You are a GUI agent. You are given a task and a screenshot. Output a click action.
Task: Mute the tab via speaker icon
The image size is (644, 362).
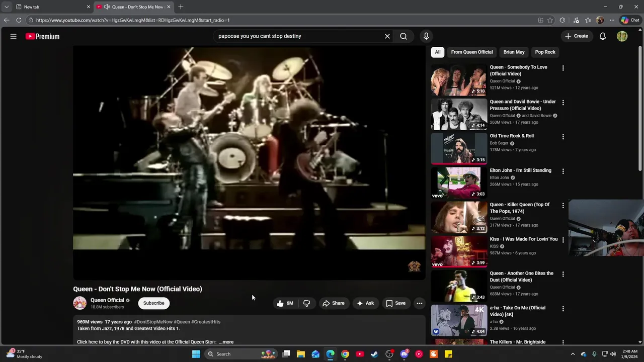click(107, 7)
